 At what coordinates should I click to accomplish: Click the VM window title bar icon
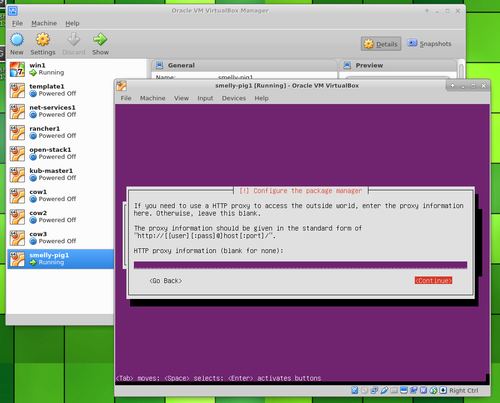(121, 86)
